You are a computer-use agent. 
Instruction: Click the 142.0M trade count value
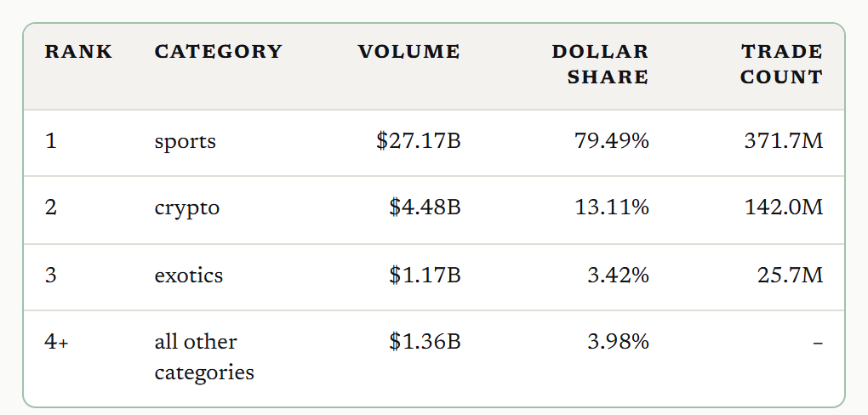(784, 207)
